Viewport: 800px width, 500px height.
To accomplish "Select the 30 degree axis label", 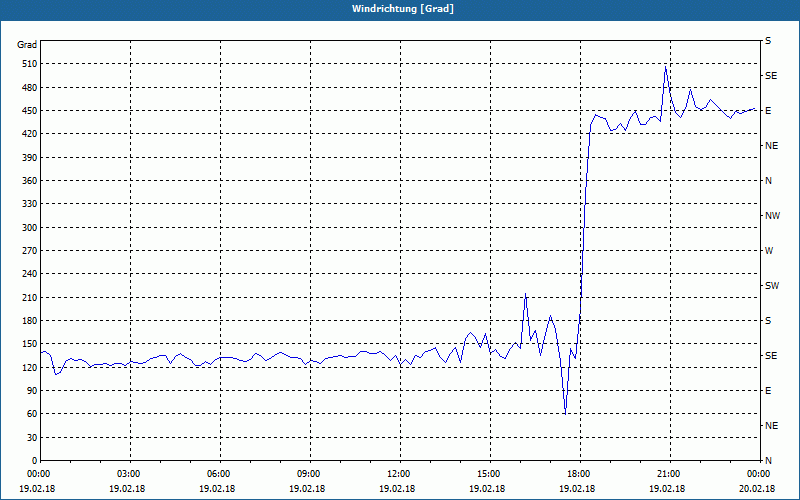I will (x=33, y=437).
